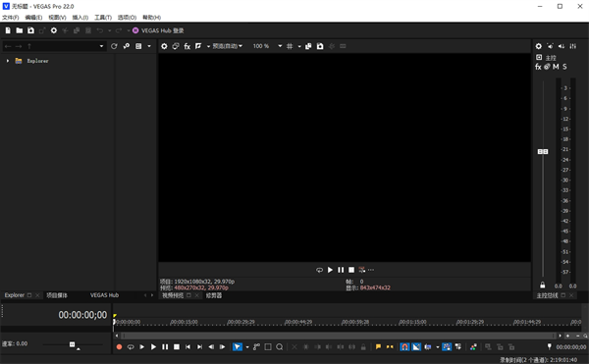Save a snapshot of the preview frame
Viewport: 589px width, 364px height.
click(x=320, y=46)
